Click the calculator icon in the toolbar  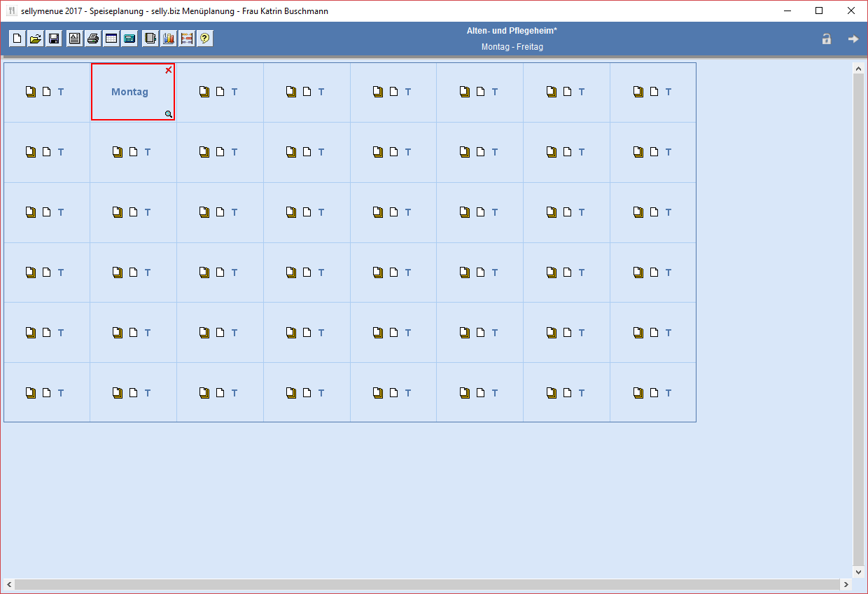coord(129,39)
